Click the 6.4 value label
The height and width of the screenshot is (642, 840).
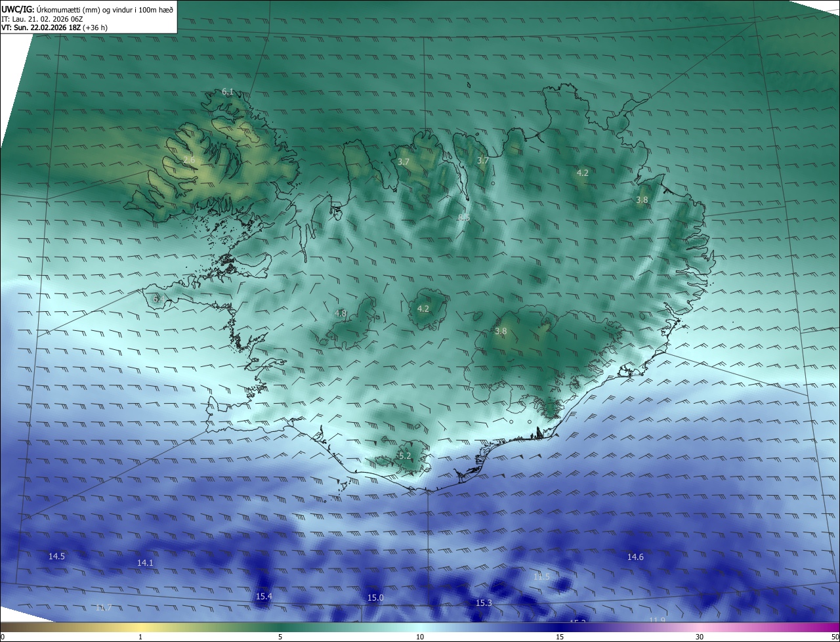click(x=159, y=299)
